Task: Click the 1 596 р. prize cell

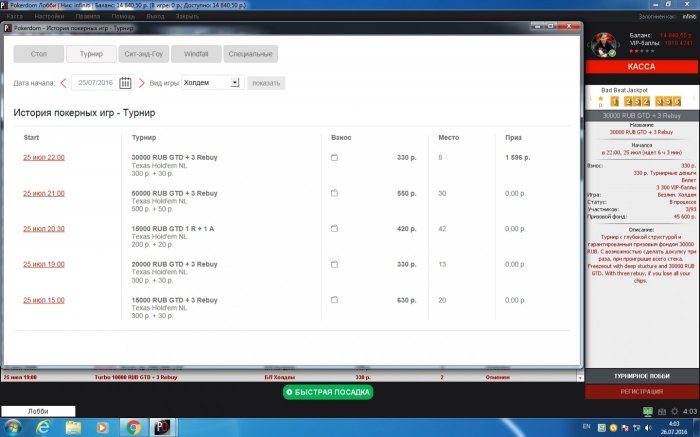Action: click(x=517, y=158)
